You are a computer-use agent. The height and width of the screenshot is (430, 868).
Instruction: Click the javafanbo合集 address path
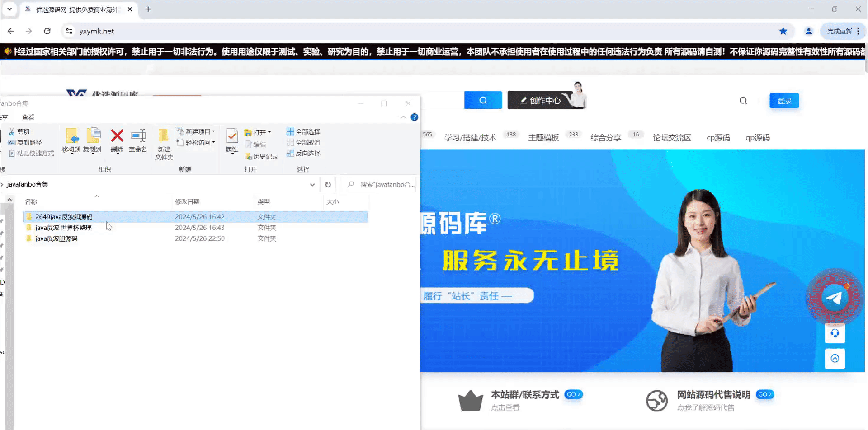pyautogui.click(x=27, y=184)
